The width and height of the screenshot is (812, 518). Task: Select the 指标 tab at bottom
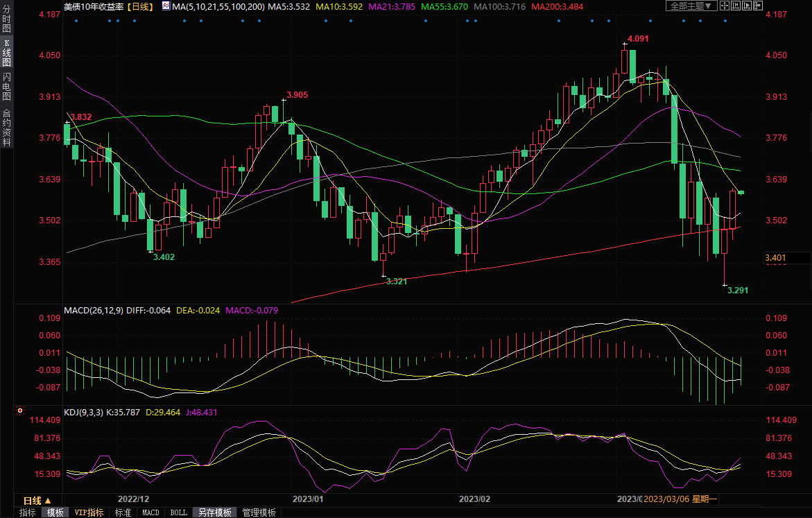tap(28, 512)
